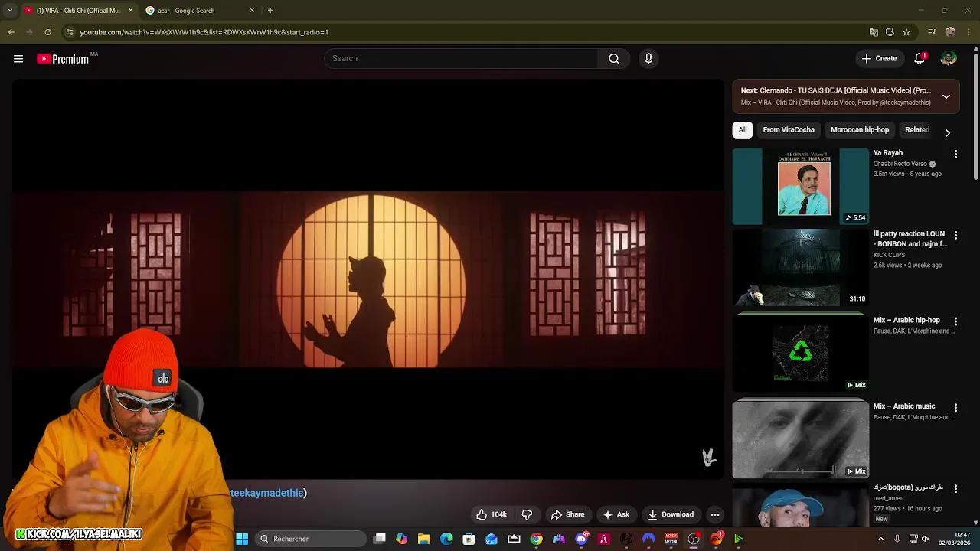The image size is (980, 551).
Task: Click the Share button
Action: [x=567, y=515]
